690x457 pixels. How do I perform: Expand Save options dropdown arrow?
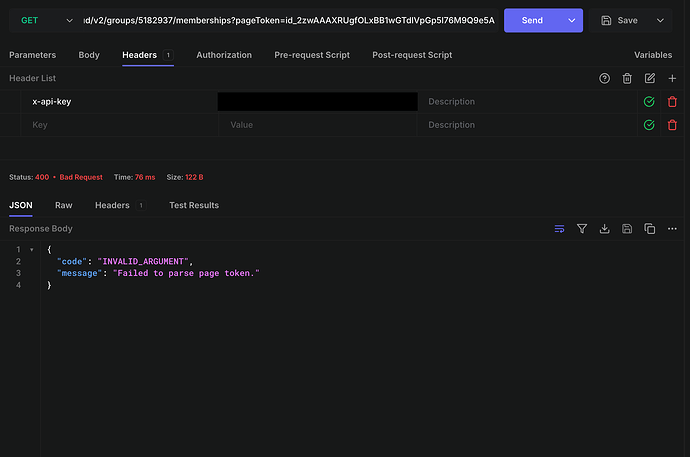click(660, 20)
